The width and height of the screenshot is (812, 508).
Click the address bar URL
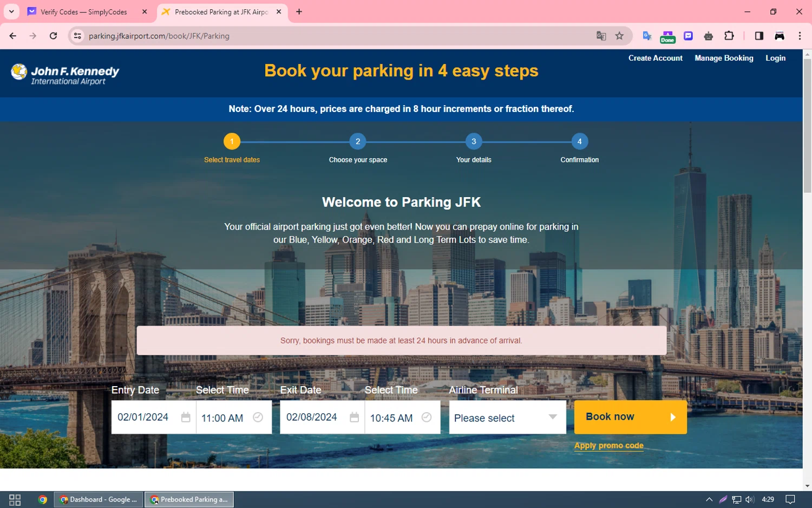coord(159,36)
